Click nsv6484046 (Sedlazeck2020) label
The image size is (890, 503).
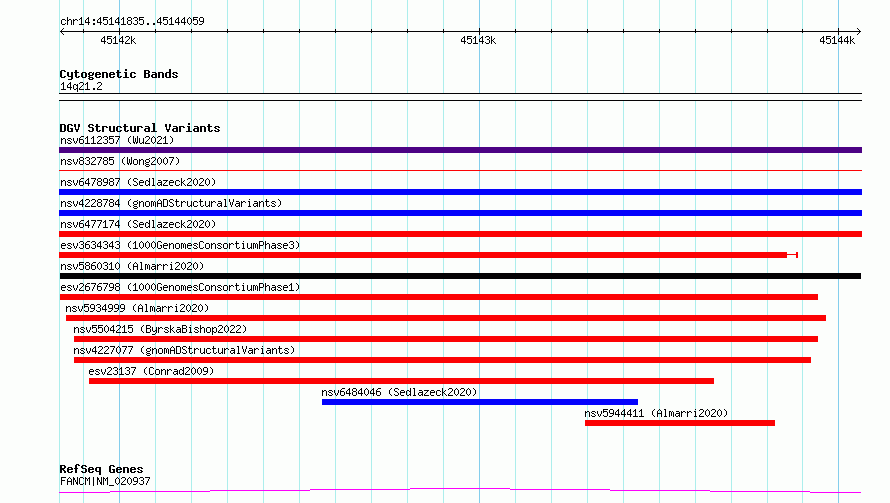(x=399, y=392)
